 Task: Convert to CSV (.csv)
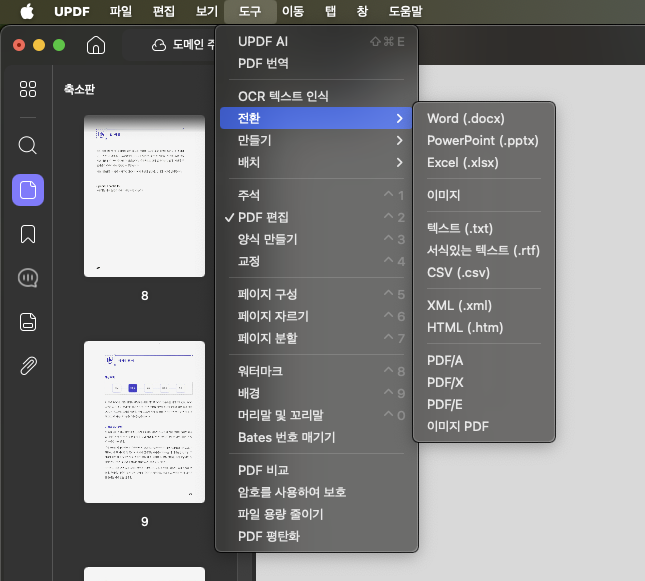tap(484, 272)
